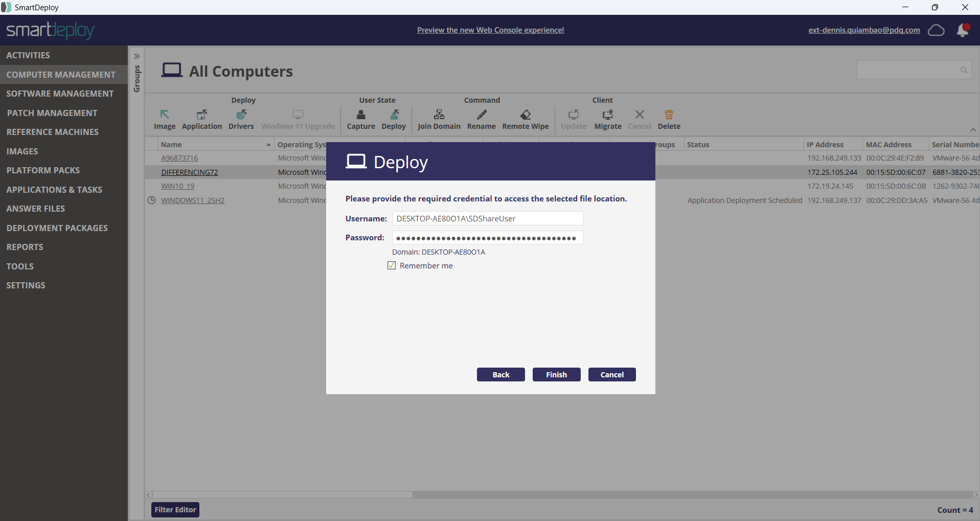The width and height of the screenshot is (980, 521).
Task: Click into the Username input field
Action: pos(487,218)
